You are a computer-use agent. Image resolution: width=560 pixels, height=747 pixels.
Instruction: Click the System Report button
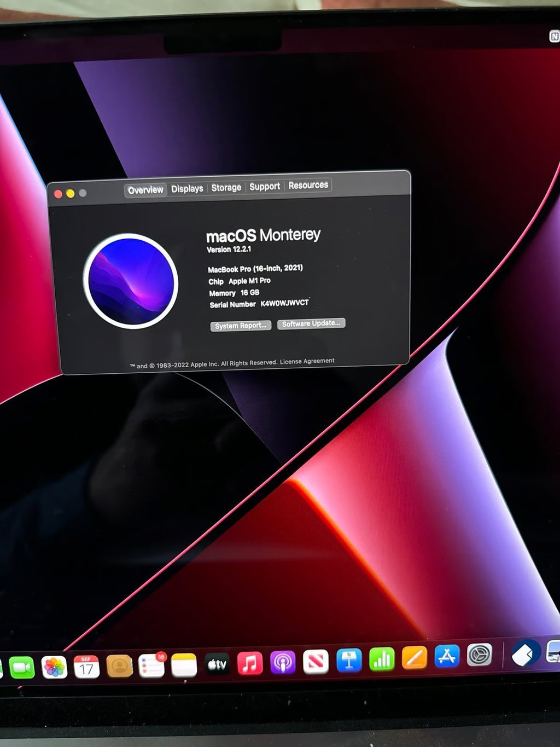coord(241,326)
